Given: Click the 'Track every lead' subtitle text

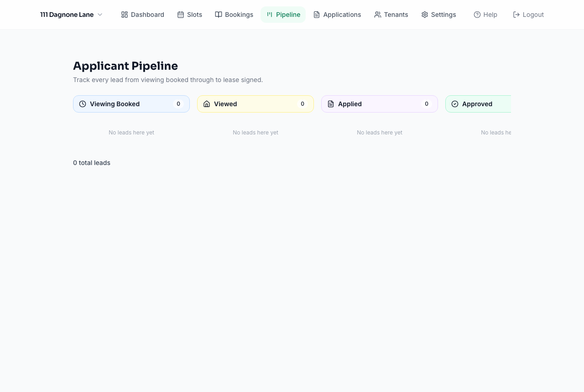Looking at the screenshot, I should (x=168, y=80).
